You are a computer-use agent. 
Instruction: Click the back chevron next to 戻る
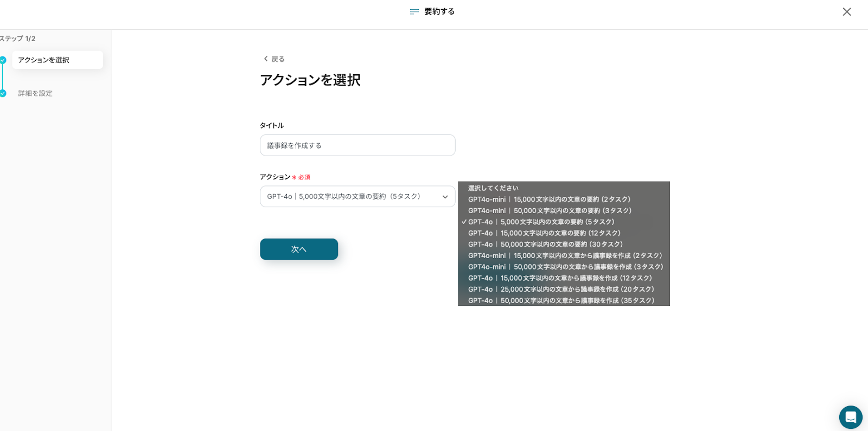tap(266, 59)
